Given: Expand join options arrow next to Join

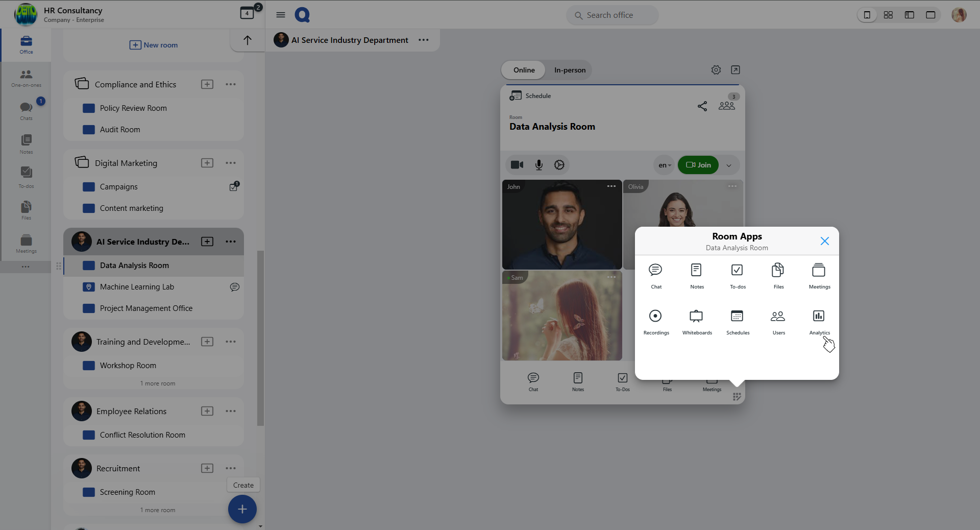Looking at the screenshot, I should [729, 165].
